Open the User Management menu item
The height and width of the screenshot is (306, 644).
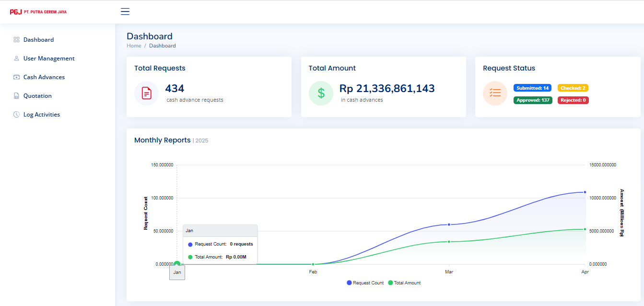point(49,59)
